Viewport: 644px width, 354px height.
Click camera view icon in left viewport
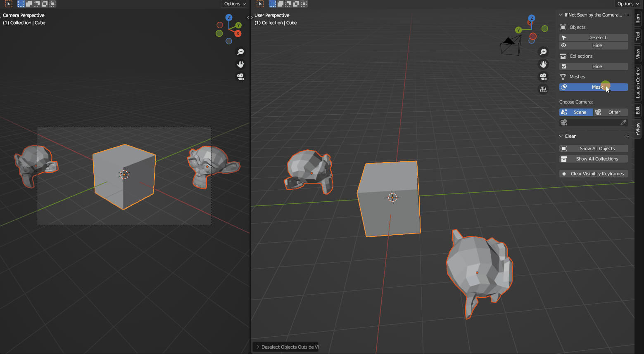pos(240,77)
